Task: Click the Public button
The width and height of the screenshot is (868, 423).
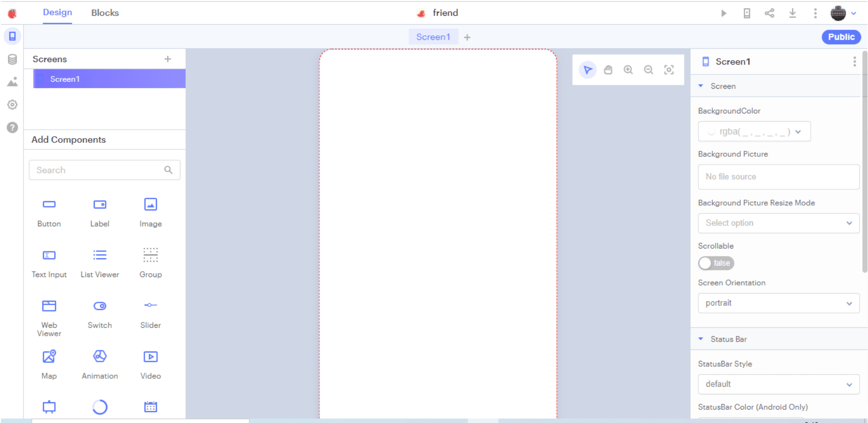Action: pyautogui.click(x=841, y=37)
